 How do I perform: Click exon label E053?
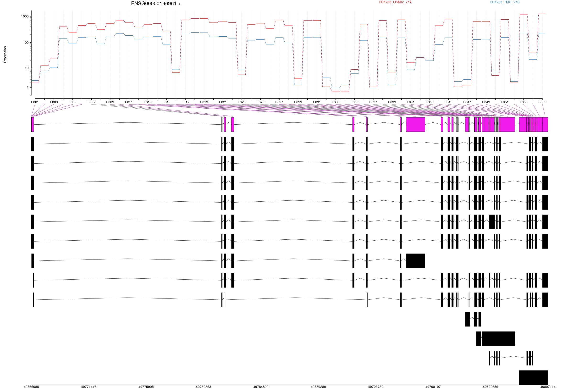(524, 102)
